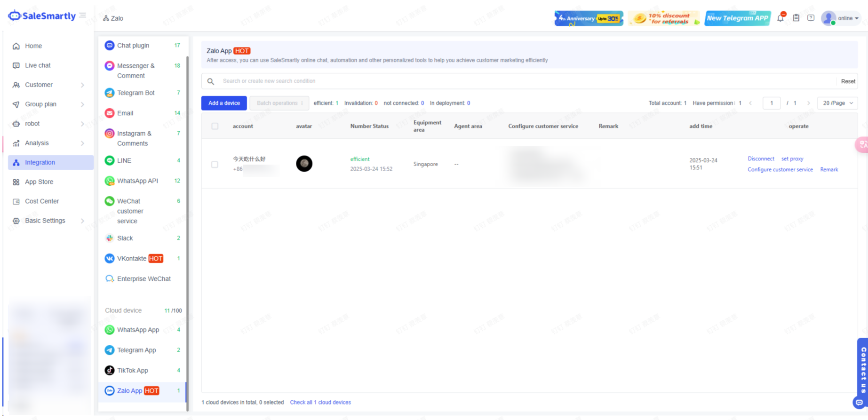Click Configure customer service row link
This screenshot has height=420, width=868.
(x=780, y=170)
